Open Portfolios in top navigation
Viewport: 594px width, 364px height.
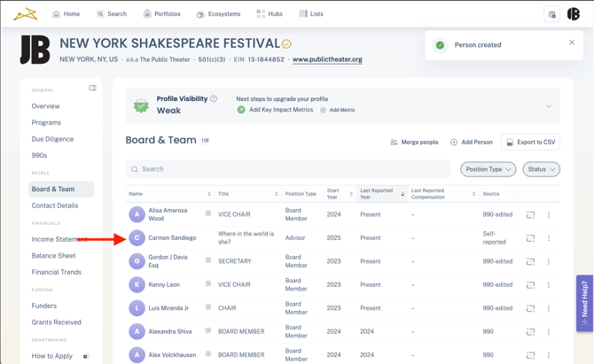(x=160, y=14)
